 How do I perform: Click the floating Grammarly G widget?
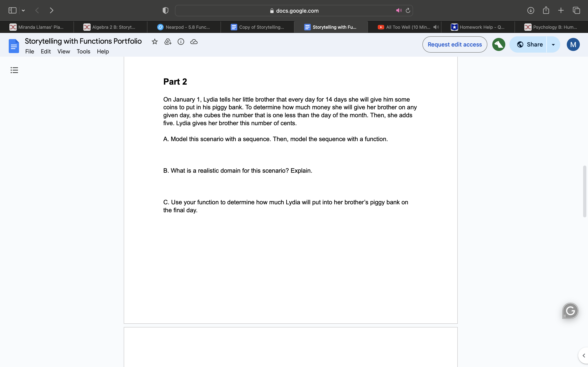pos(570,311)
